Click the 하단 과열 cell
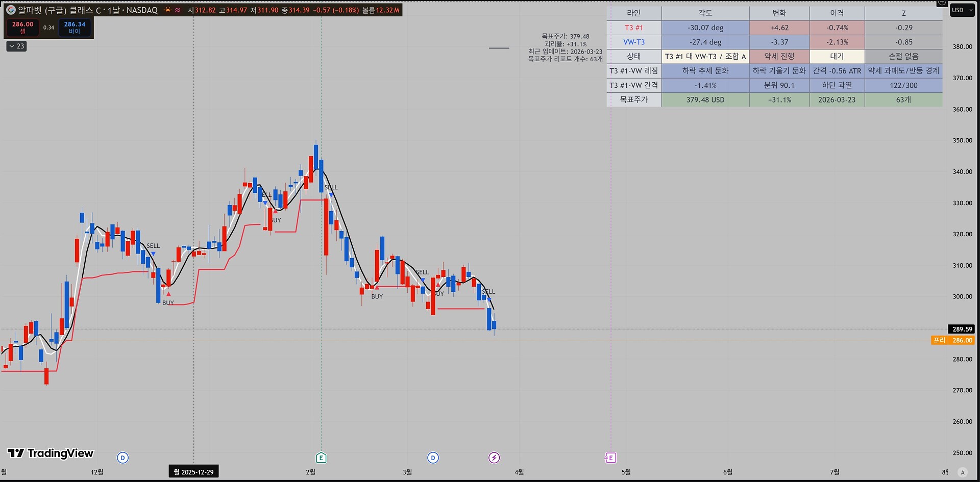Image resolution: width=980 pixels, height=482 pixels. (x=837, y=85)
